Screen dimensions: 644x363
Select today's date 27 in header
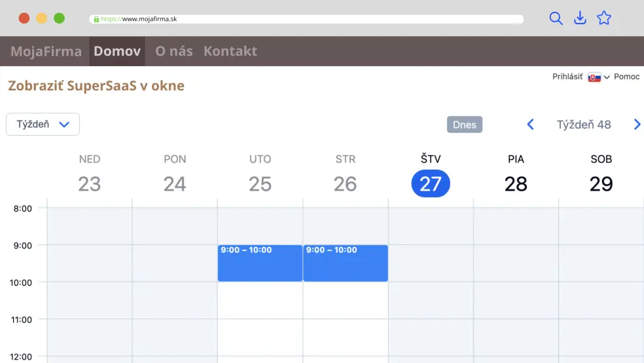[431, 183]
